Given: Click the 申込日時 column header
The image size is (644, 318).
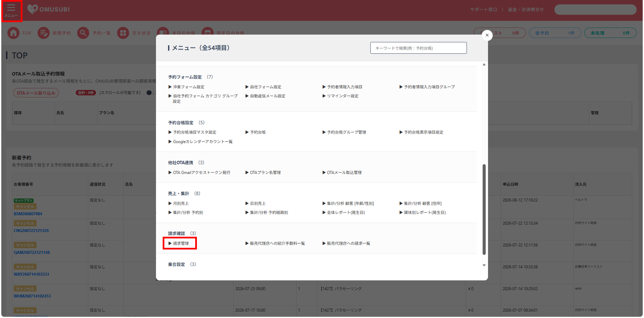Looking at the screenshot, I should (511, 184).
